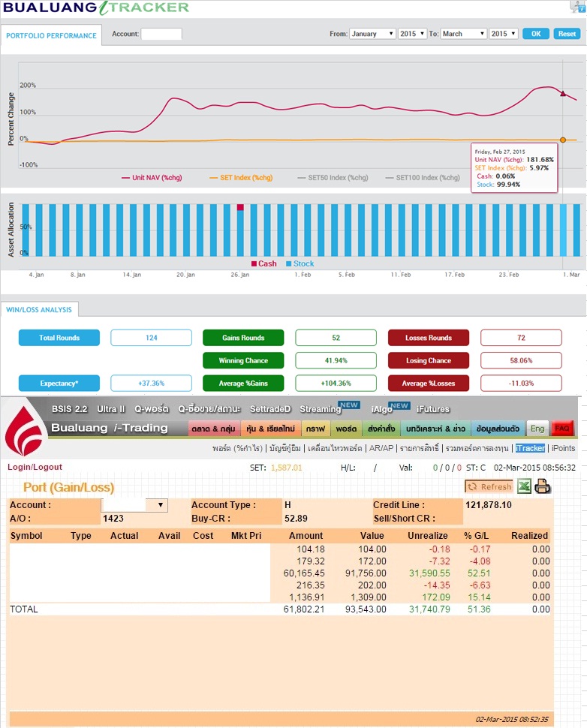Open Ultra II menu item

[x=111, y=409]
